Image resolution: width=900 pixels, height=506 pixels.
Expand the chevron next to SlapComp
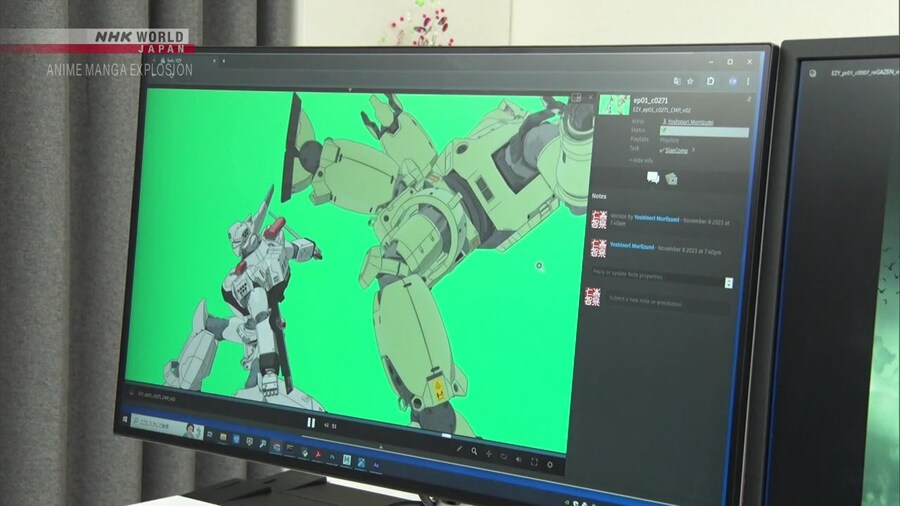(x=693, y=150)
